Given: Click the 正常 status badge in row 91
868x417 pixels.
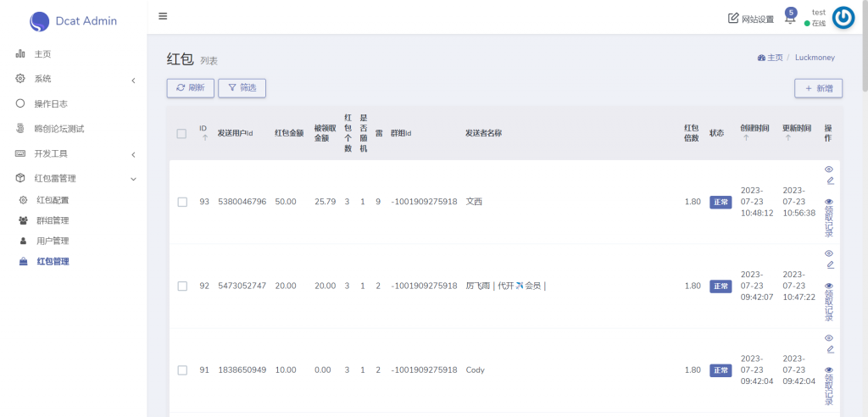Looking at the screenshot, I should 721,370.
